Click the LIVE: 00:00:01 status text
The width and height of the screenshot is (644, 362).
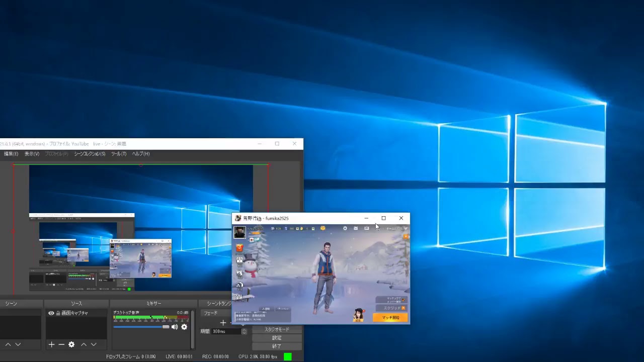point(179,356)
